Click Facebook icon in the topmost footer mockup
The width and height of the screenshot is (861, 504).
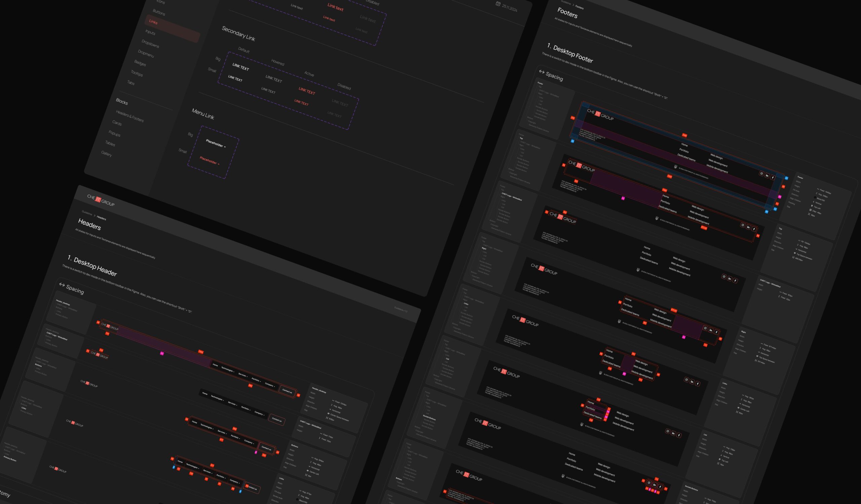click(x=773, y=178)
